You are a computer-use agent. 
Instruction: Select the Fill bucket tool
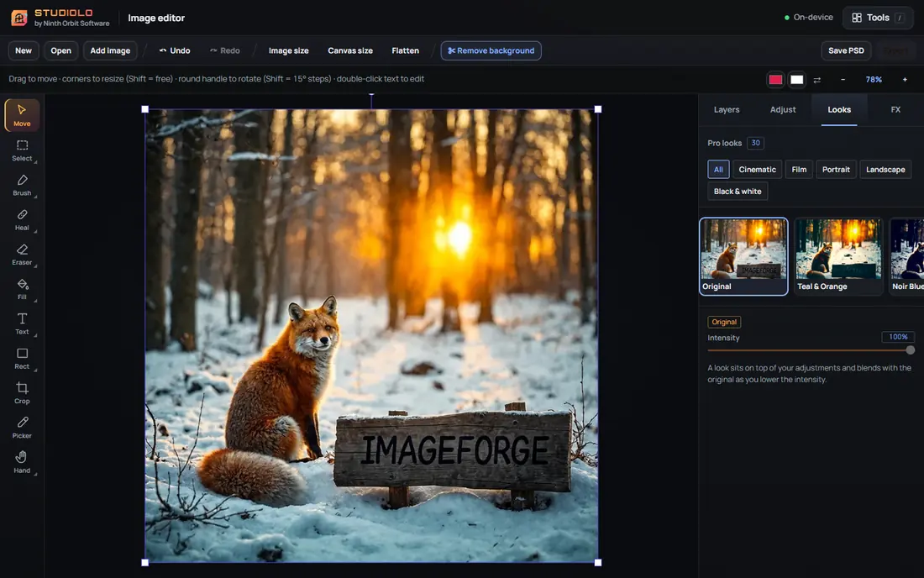tap(22, 289)
